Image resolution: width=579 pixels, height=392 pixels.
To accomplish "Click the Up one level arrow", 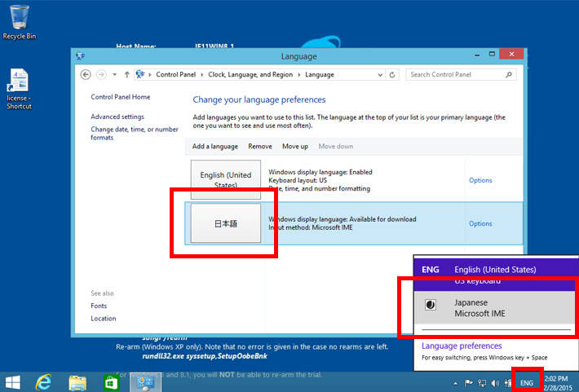I will (126, 74).
